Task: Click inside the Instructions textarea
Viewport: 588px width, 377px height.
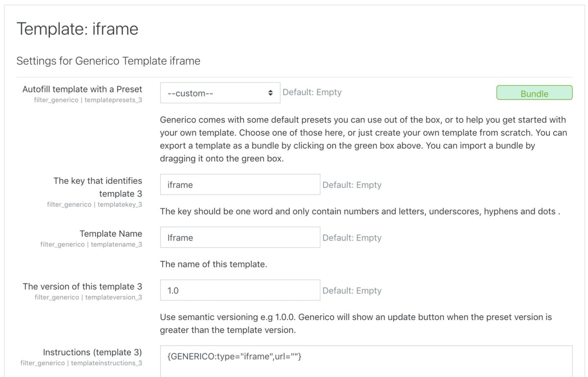Action: tap(366, 362)
